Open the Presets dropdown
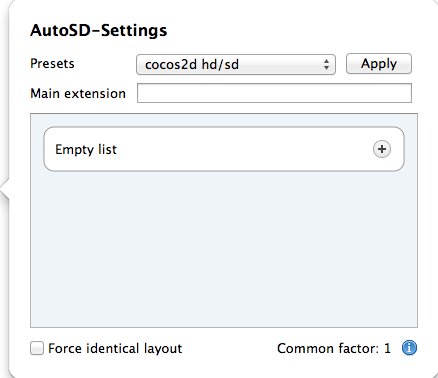 tap(236, 64)
